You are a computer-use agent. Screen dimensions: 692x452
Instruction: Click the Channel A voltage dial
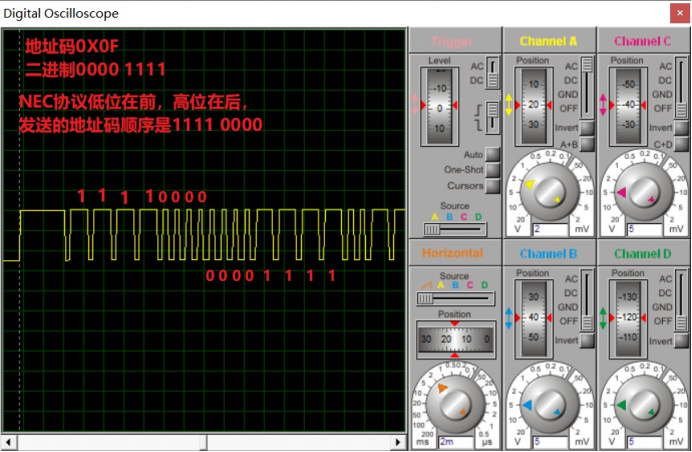click(x=549, y=191)
